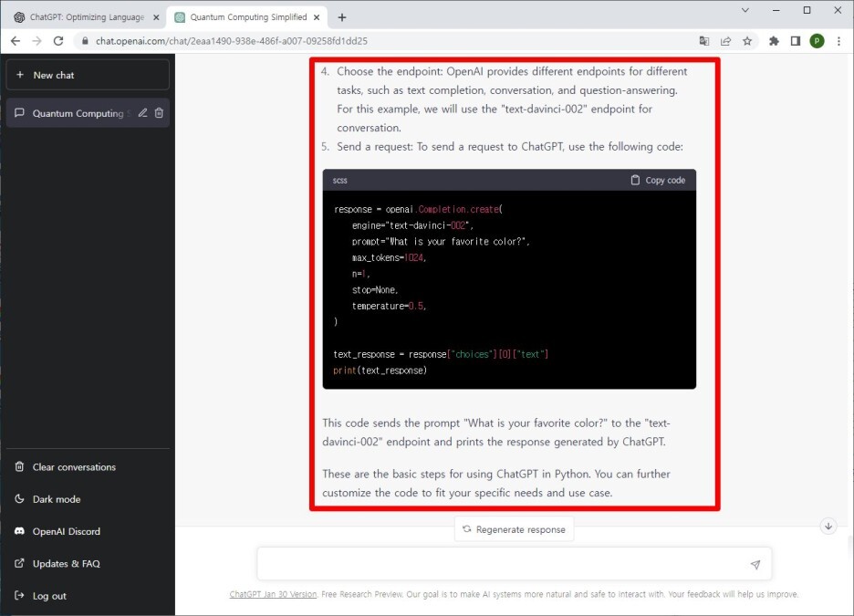Copy code from the code block

click(658, 181)
